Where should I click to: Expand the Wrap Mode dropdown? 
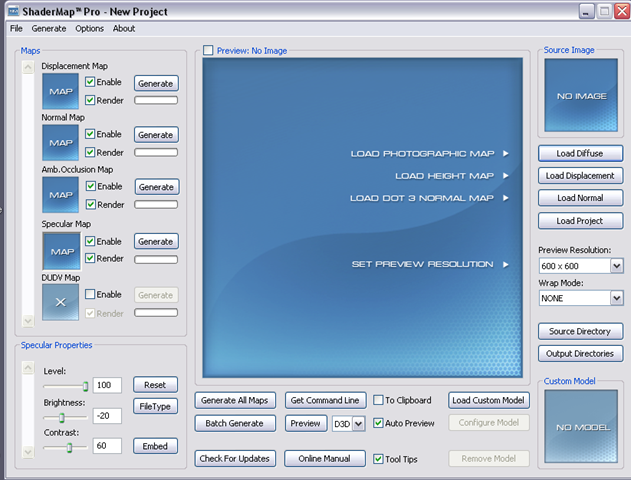(x=616, y=298)
